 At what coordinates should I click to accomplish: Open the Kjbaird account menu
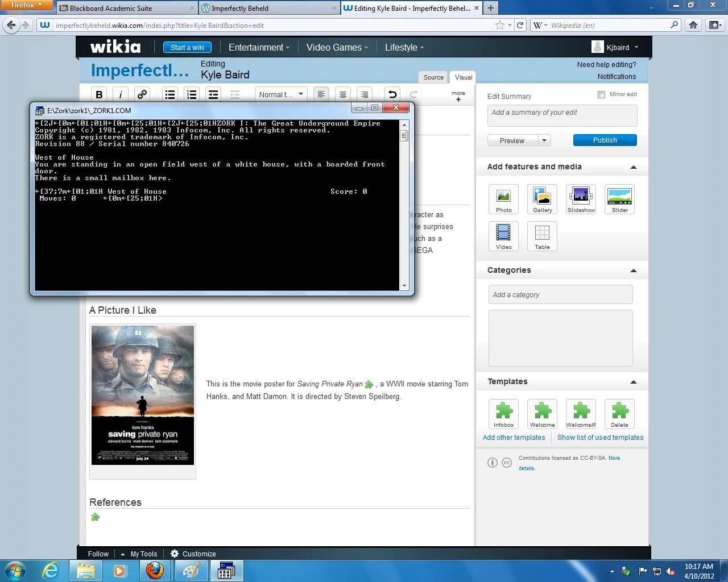pos(615,47)
